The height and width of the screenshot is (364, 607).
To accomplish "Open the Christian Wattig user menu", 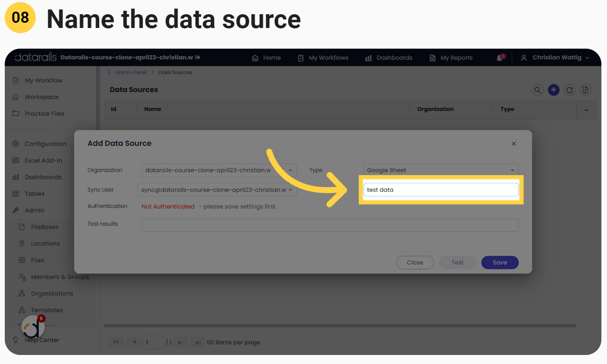I will point(555,58).
